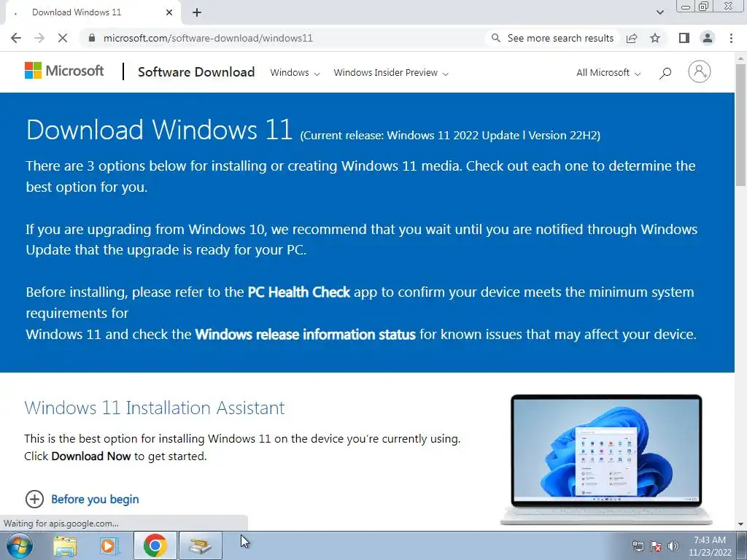Open the Software Download home link
Image resolution: width=747 pixels, height=560 pixels.
point(196,72)
